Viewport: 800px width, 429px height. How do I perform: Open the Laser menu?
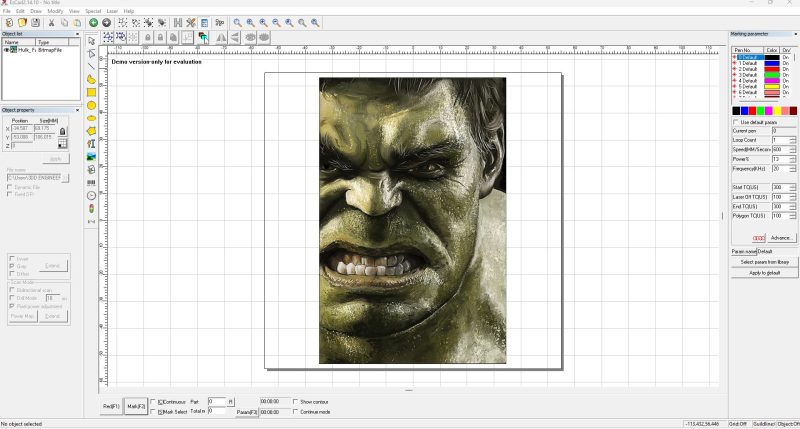pos(112,11)
